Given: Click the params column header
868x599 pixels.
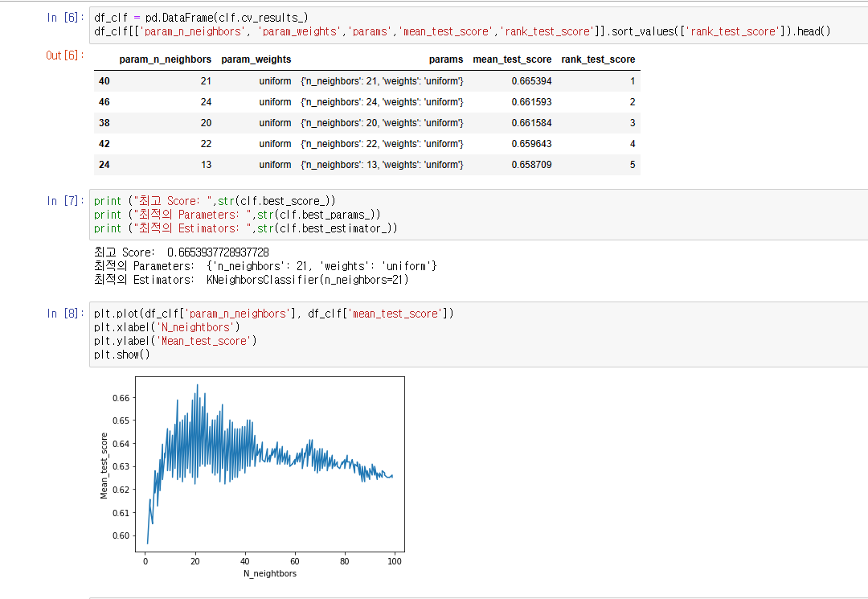Looking at the screenshot, I should click(445, 59).
